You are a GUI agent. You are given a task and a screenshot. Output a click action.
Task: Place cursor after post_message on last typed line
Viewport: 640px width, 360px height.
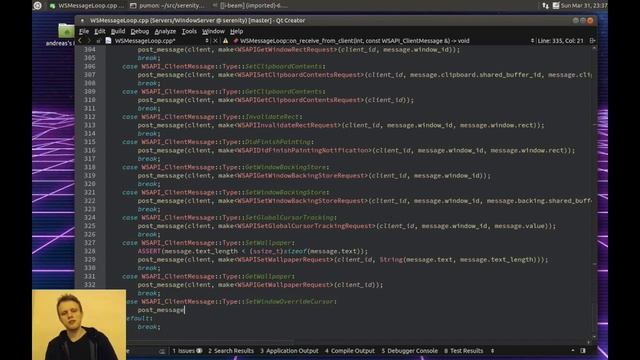[184, 310]
